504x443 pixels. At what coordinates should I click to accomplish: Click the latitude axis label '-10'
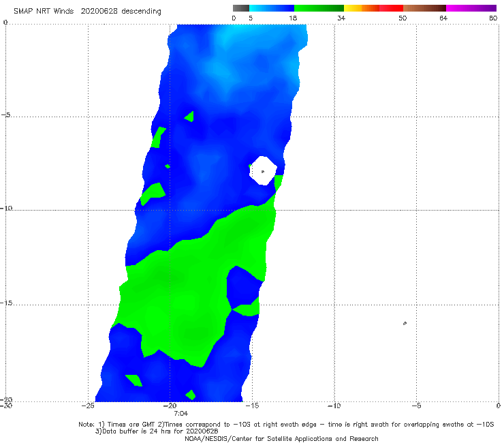pyautogui.click(x=6, y=208)
